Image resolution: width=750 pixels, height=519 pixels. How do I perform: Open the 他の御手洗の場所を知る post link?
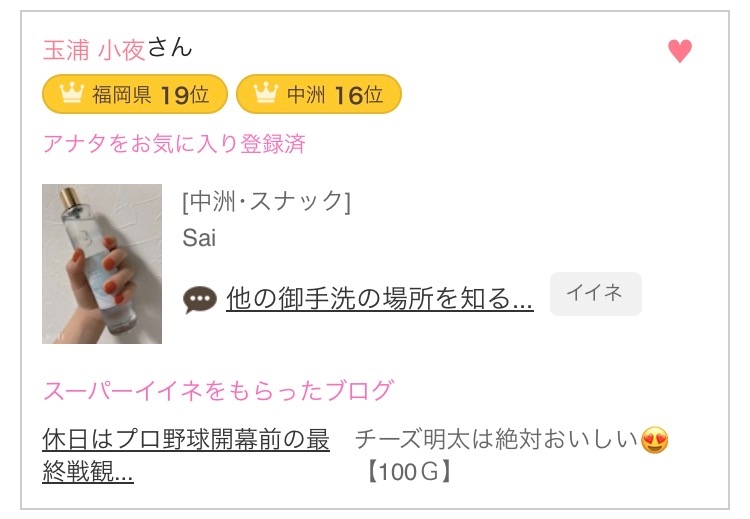point(380,297)
